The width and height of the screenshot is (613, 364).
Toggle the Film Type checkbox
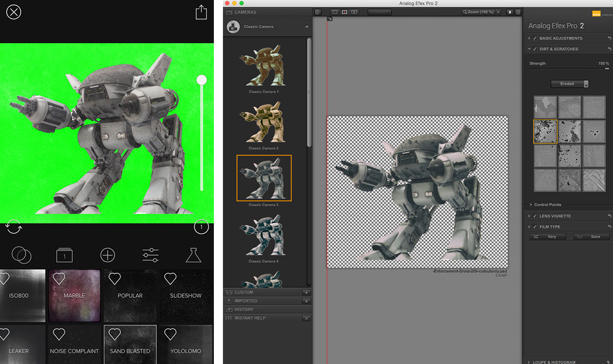coord(535,227)
